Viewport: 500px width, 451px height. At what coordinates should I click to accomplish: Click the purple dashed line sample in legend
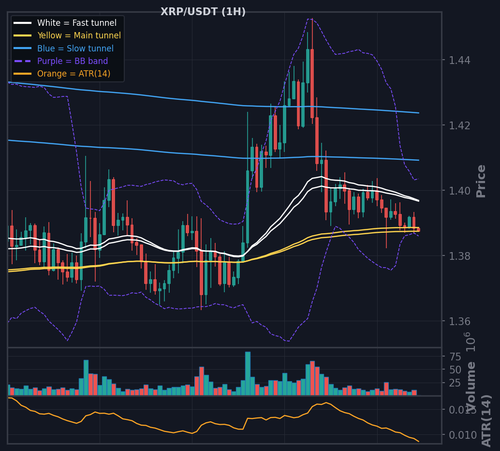pos(22,61)
